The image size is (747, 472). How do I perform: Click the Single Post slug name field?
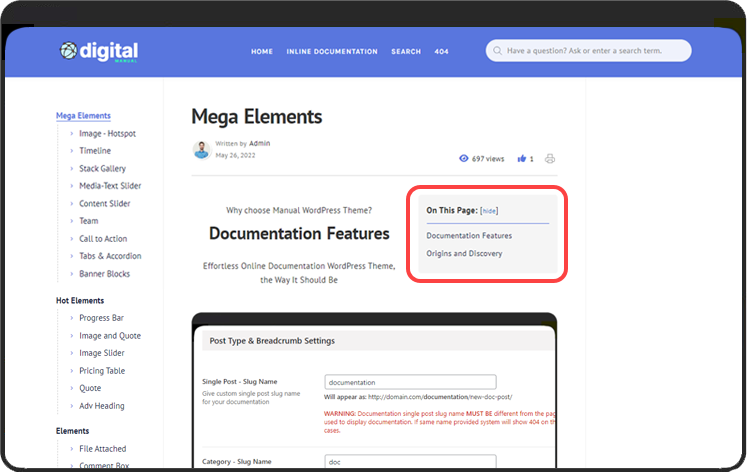tap(410, 382)
